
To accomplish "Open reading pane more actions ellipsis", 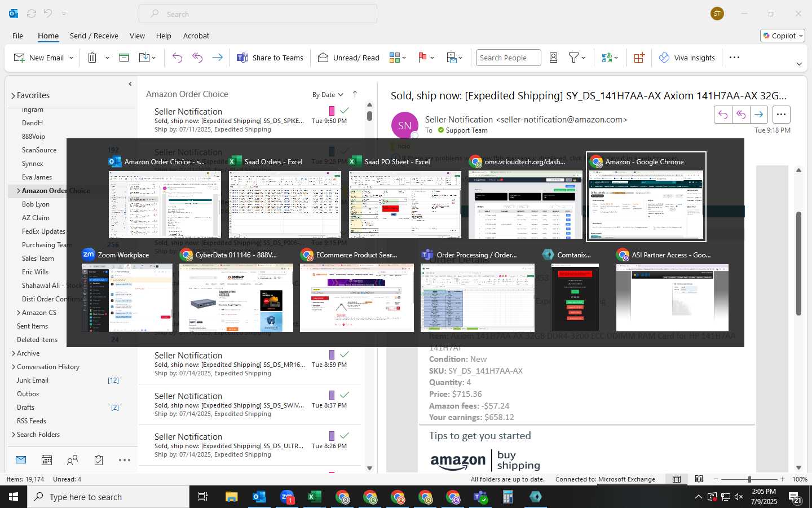I will 781,115.
